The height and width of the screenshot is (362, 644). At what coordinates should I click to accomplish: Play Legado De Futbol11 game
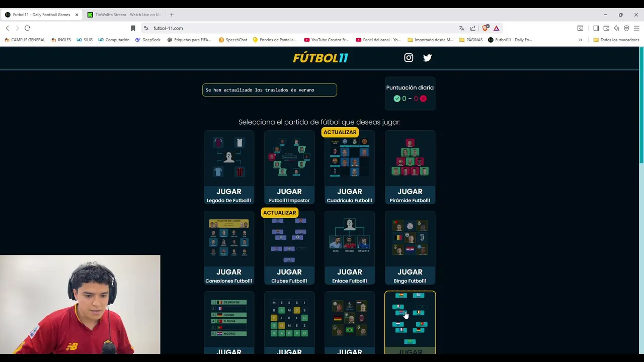tap(229, 167)
